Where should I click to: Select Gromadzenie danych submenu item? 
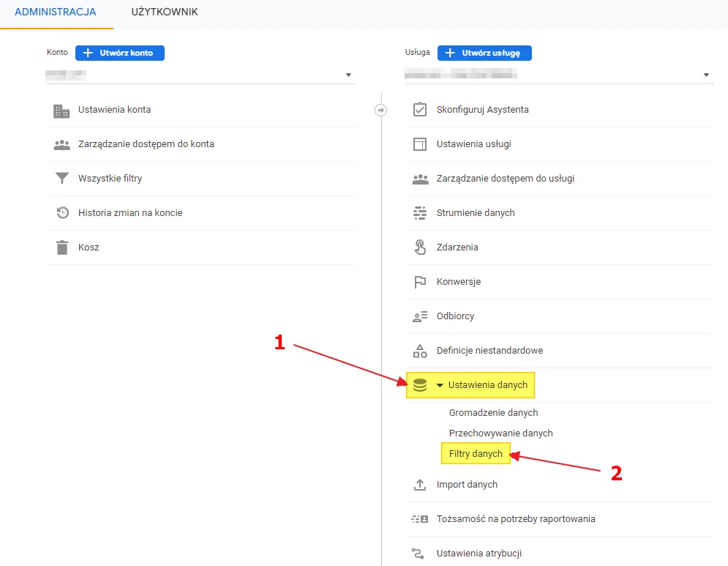click(x=494, y=413)
